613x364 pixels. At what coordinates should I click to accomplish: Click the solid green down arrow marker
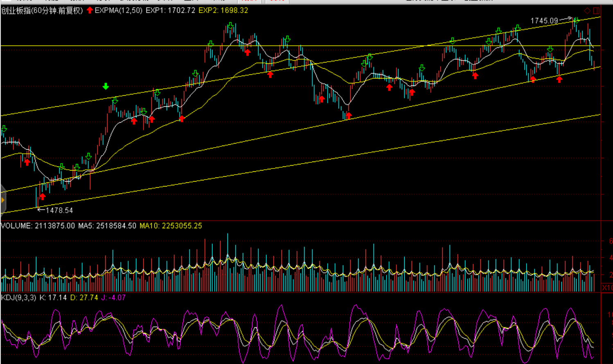[106, 86]
